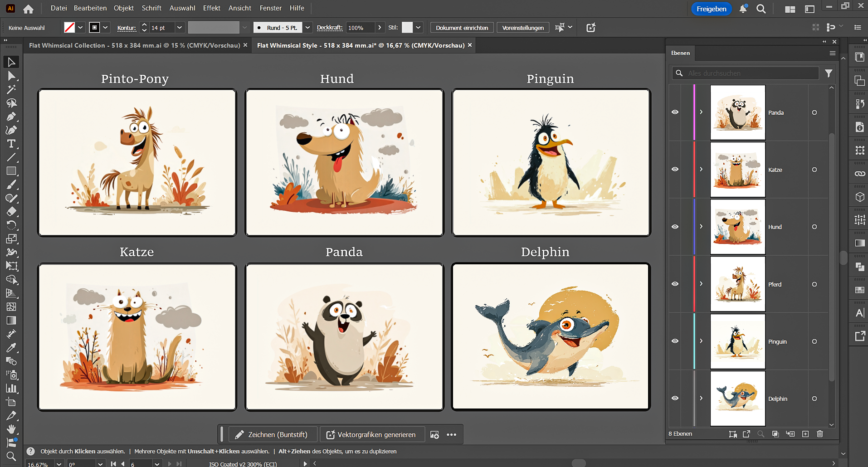Viewport: 868px width, 467px height.
Task: Expand the Pinguin layer contents
Action: click(701, 341)
